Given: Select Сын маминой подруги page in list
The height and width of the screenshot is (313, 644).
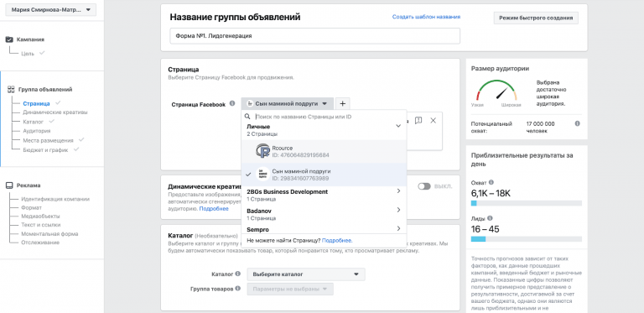Looking at the screenshot, I should [x=324, y=175].
